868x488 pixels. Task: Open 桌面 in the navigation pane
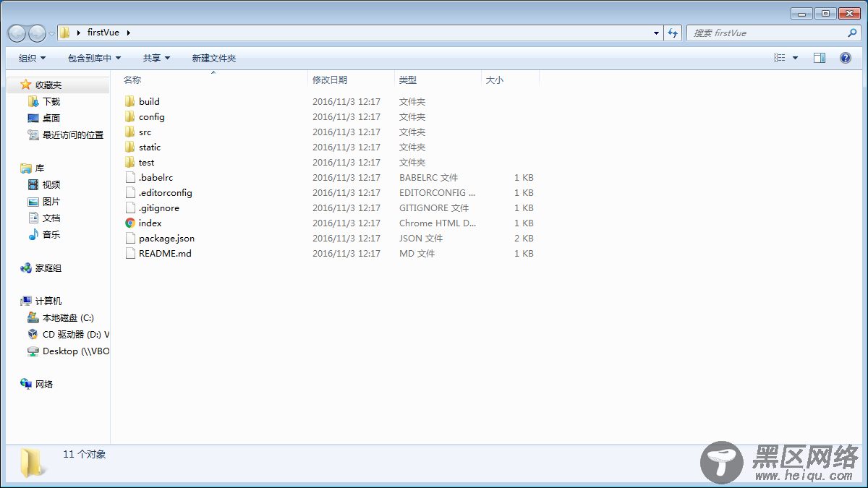(x=51, y=119)
